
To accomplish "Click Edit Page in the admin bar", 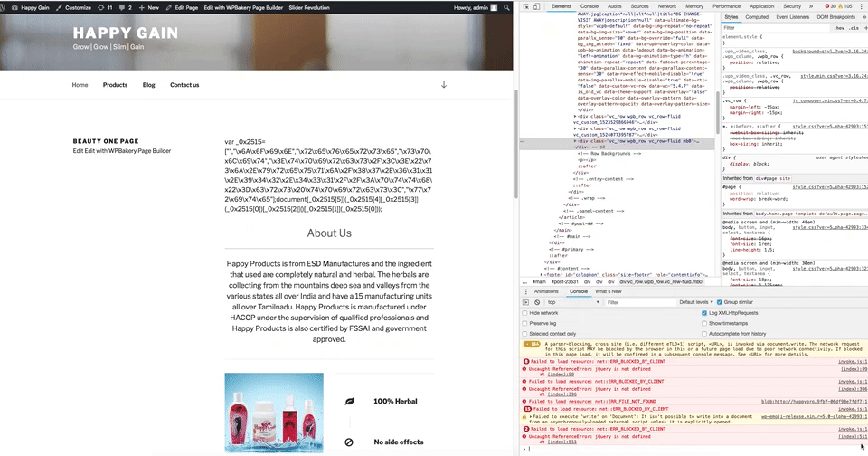I will [x=182, y=8].
